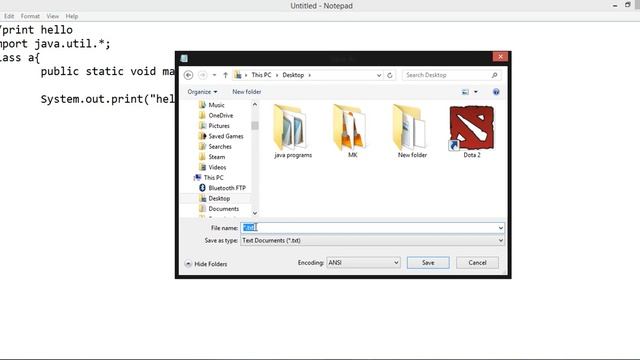
Task: Open the Encoding ANSI dropdown
Action: [x=363, y=263]
